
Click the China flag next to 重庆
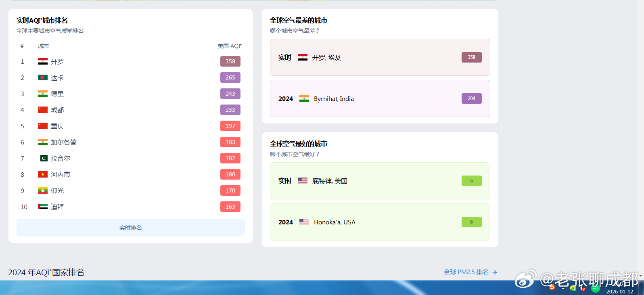click(43, 126)
